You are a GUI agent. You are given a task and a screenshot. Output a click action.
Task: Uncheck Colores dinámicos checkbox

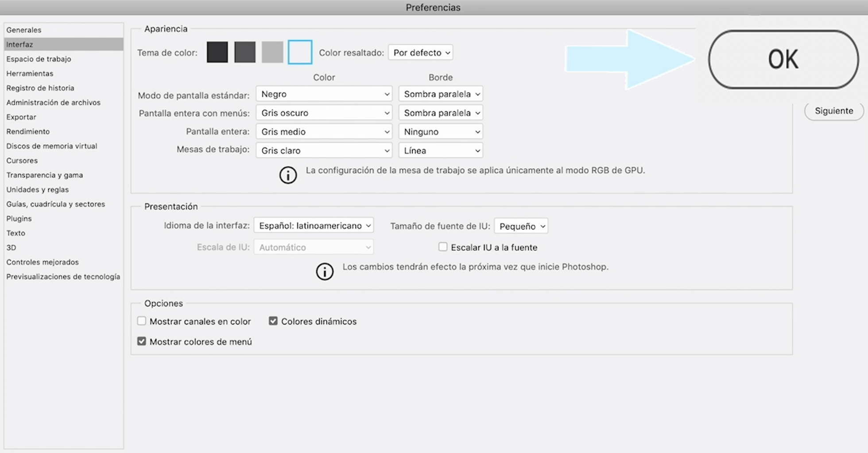point(273,321)
